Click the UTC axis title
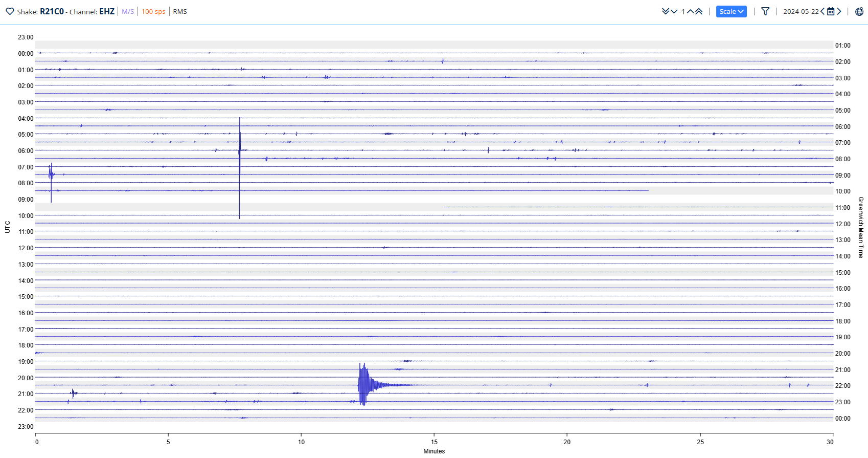 coord(8,227)
